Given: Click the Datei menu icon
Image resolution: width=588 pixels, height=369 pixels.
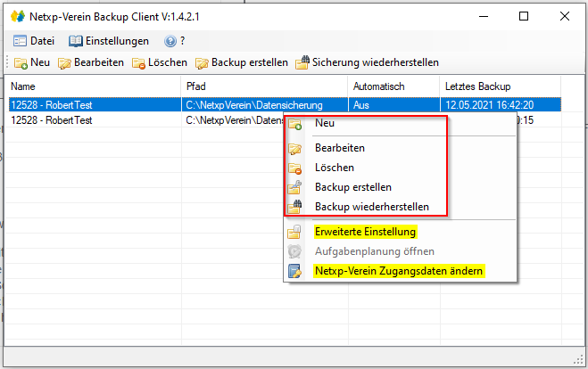Looking at the screenshot, I should click(20, 41).
